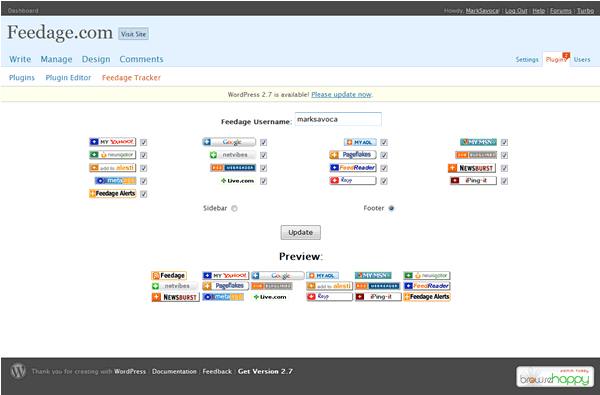This screenshot has width=600, height=395.
Task: Open the Plugins tab with update badge
Action: pyautogui.click(x=557, y=59)
